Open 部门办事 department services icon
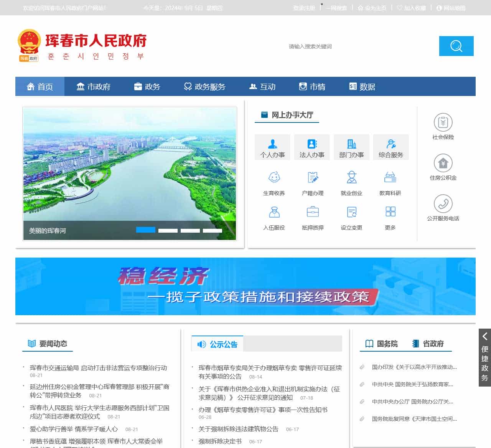The width and height of the screenshot is (491, 448). coord(351,147)
